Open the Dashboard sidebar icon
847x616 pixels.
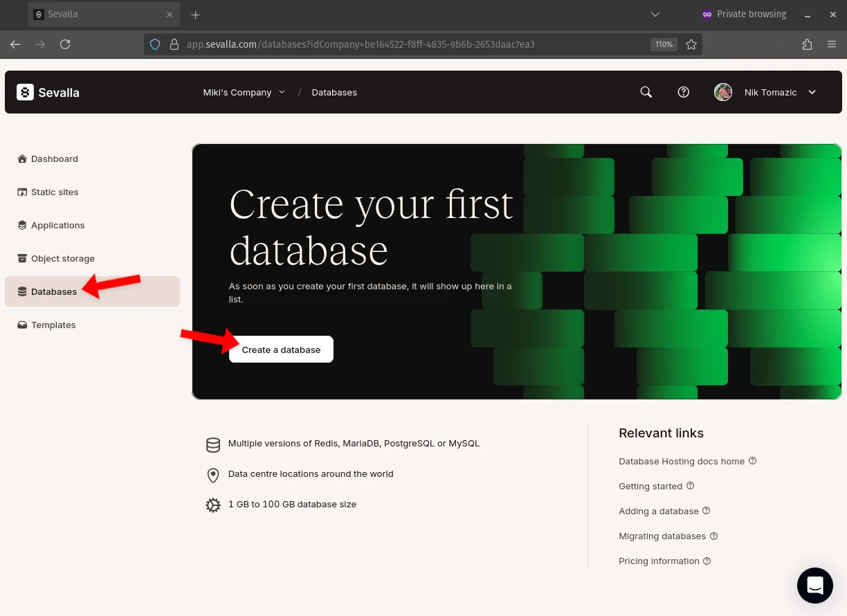(x=22, y=158)
